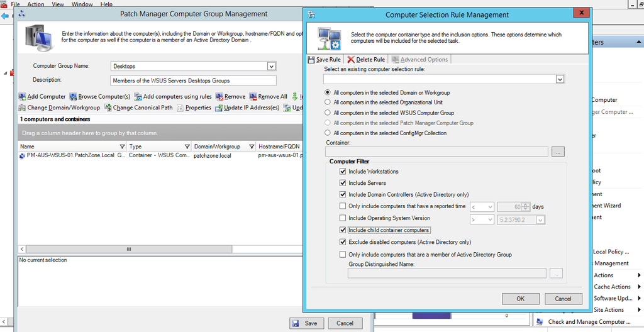
Task: Click horizontal scrollbar in computers list
Action: [x=129, y=249]
